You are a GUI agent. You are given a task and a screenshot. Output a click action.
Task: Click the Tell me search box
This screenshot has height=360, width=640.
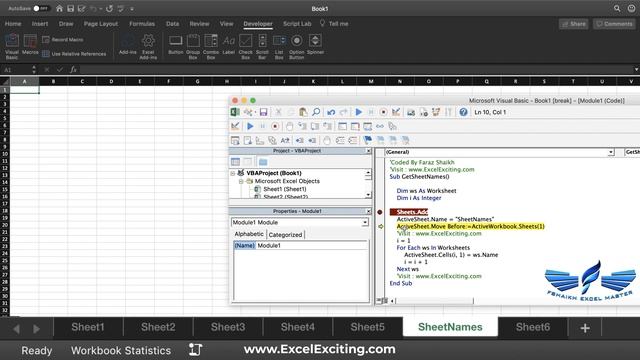[x=334, y=24]
